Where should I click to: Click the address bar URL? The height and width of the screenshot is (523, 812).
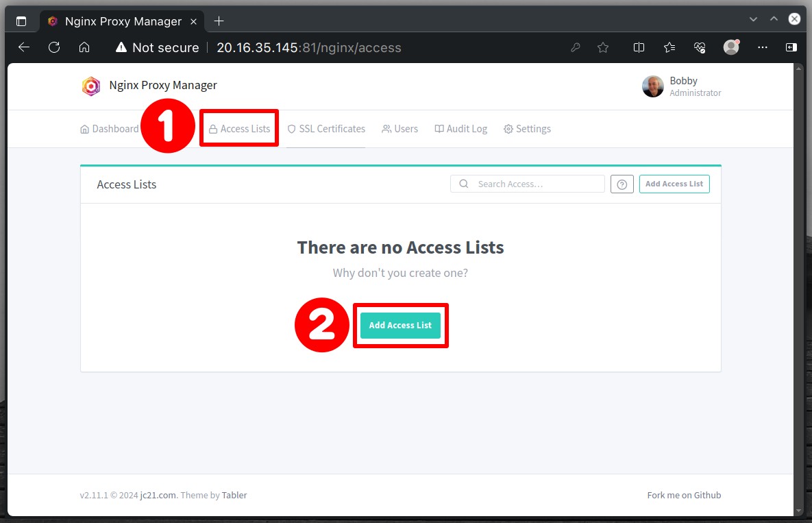coord(308,48)
